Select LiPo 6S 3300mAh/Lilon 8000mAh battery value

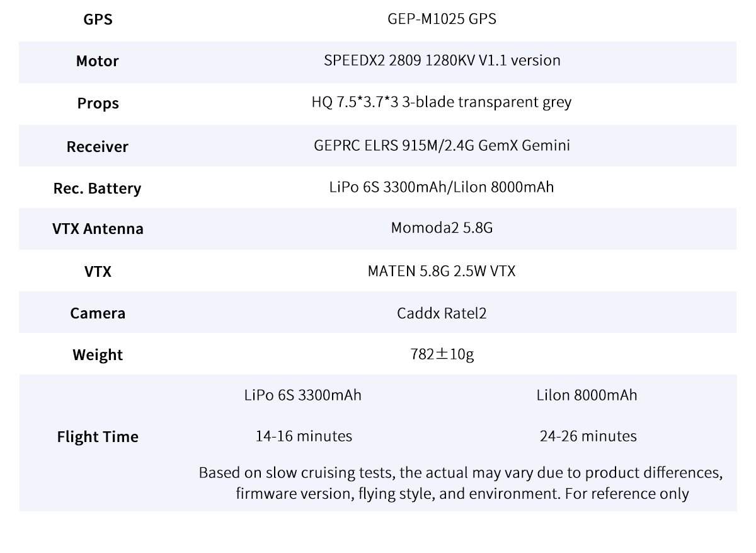point(442,187)
